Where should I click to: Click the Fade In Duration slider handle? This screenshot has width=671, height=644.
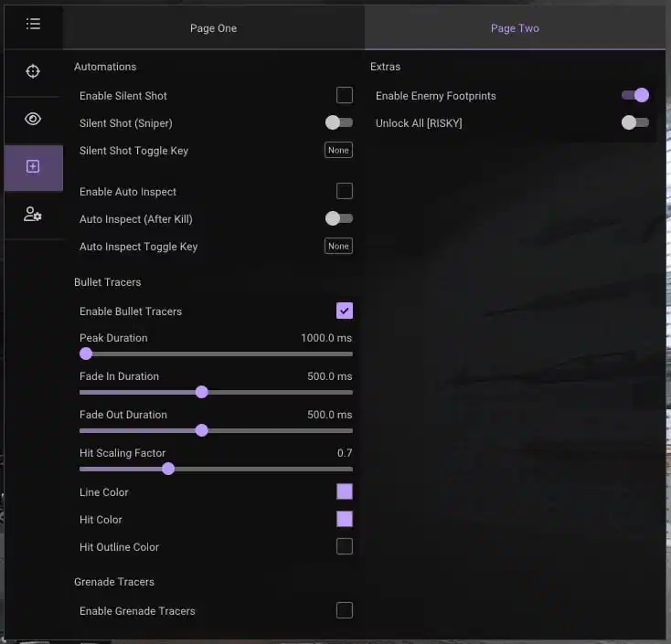[201, 392]
